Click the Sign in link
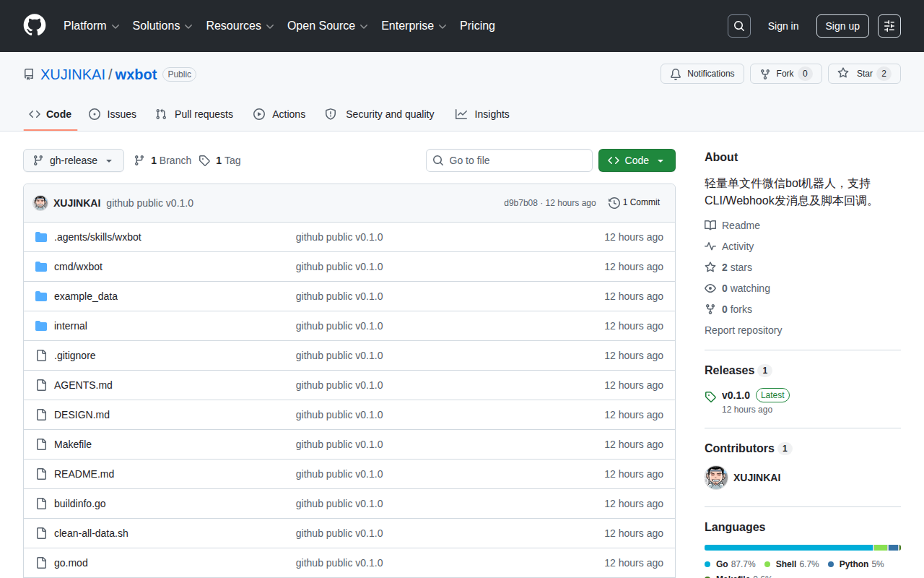 (783, 26)
